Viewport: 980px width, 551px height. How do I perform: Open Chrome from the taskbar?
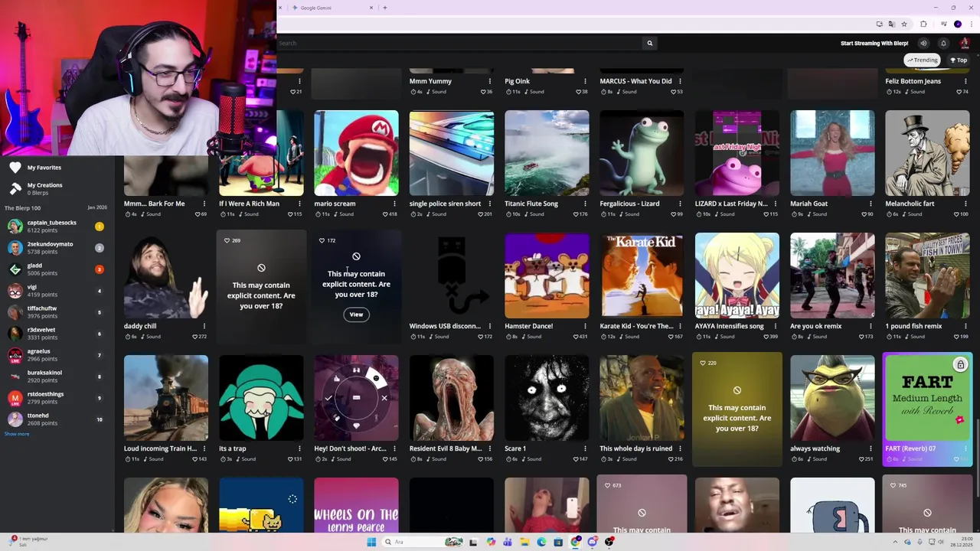point(575,542)
